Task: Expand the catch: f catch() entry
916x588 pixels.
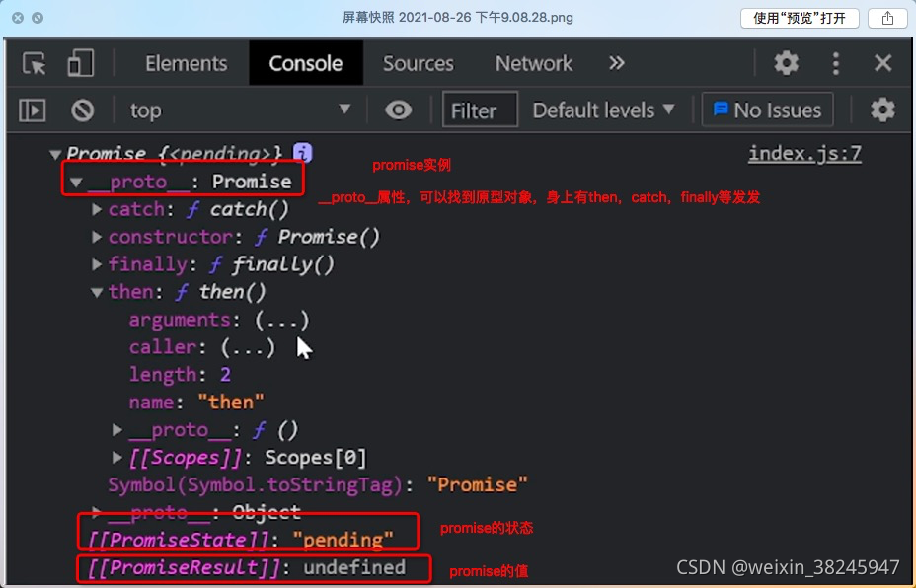Action: [97, 209]
